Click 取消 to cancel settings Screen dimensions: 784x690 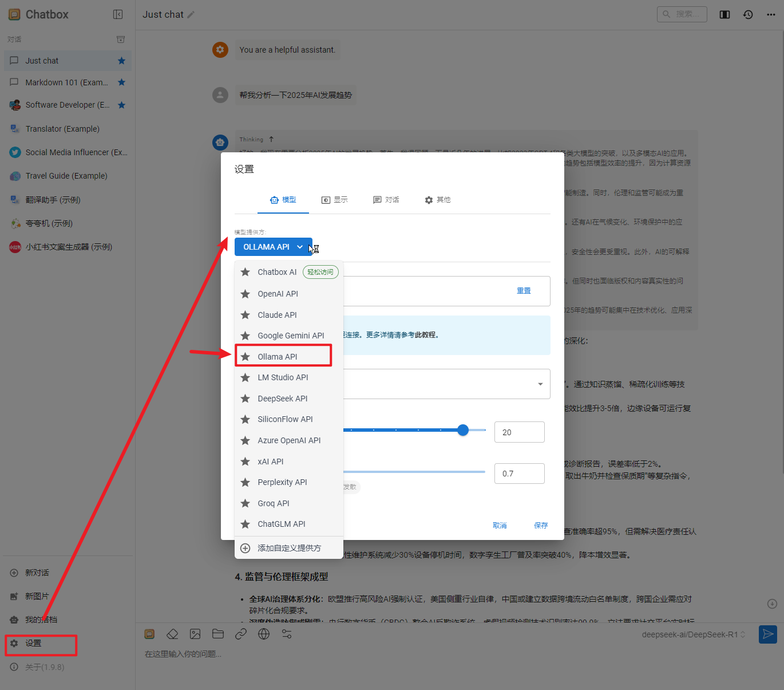[x=500, y=526]
